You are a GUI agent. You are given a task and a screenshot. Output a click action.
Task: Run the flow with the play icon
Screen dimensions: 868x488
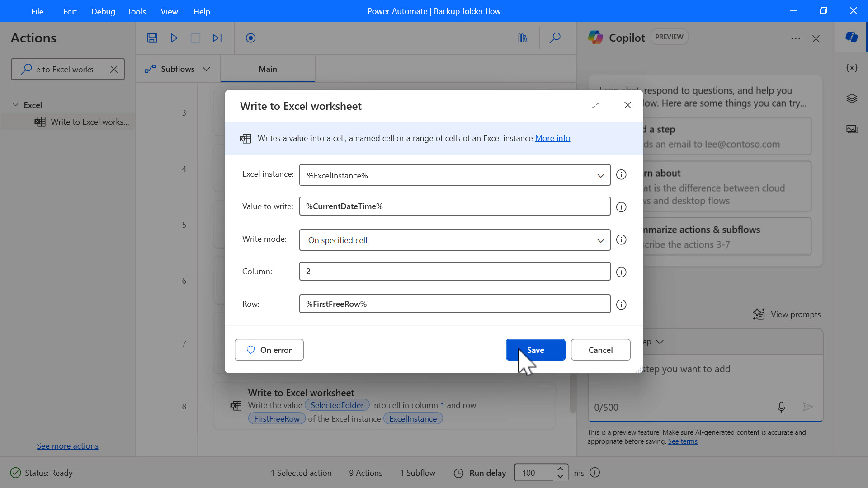pyautogui.click(x=174, y=38)
